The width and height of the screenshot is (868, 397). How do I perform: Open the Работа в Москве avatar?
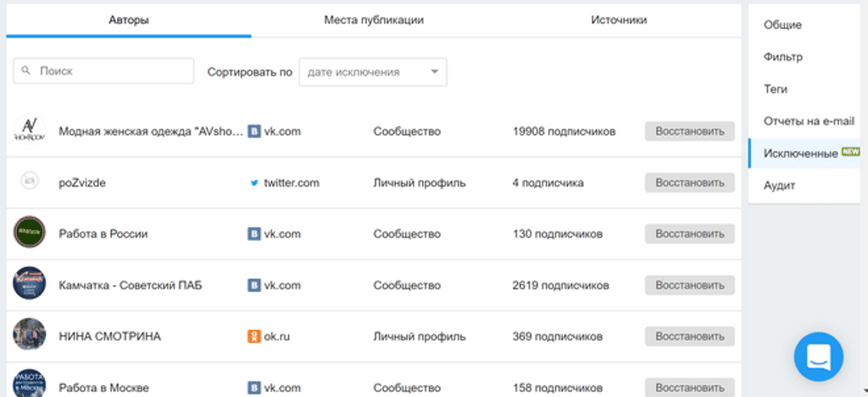click(30, 383)
